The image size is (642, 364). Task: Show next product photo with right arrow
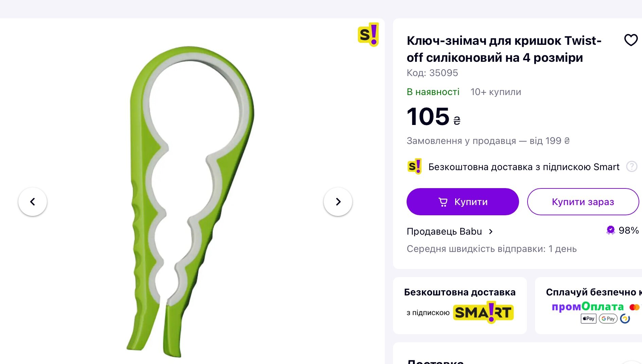[338, 202]
